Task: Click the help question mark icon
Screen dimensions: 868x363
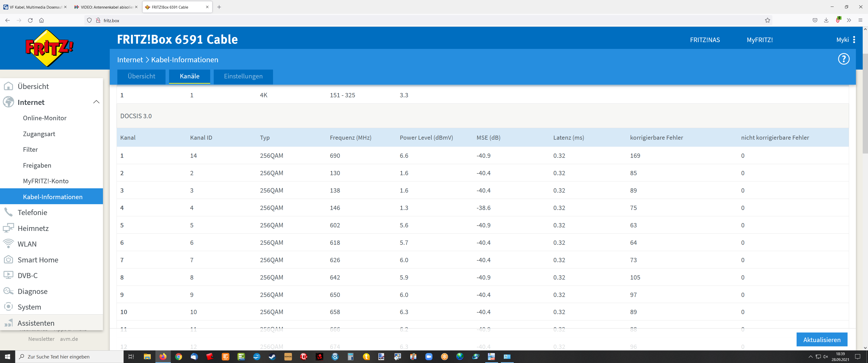Action: coord(844,59)
